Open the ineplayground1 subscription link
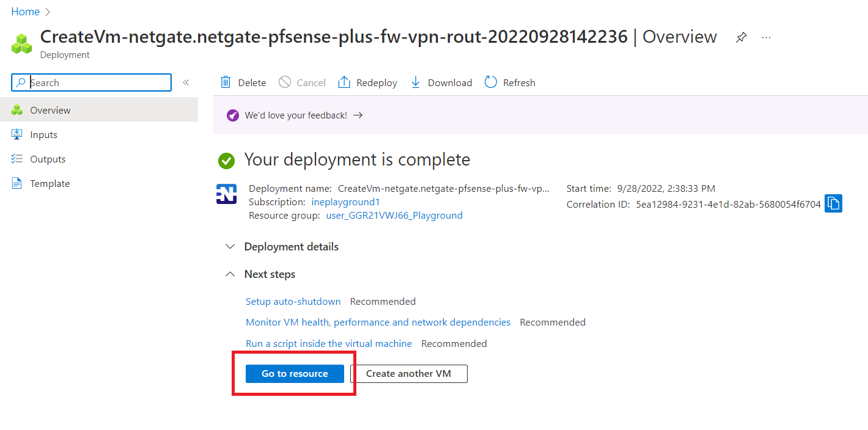The height and width of the screenshot is (430, 868). point(346,202)
